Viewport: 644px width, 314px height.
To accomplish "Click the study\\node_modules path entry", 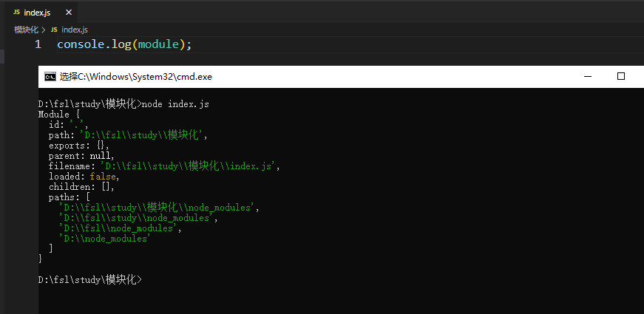I will 138,217.
